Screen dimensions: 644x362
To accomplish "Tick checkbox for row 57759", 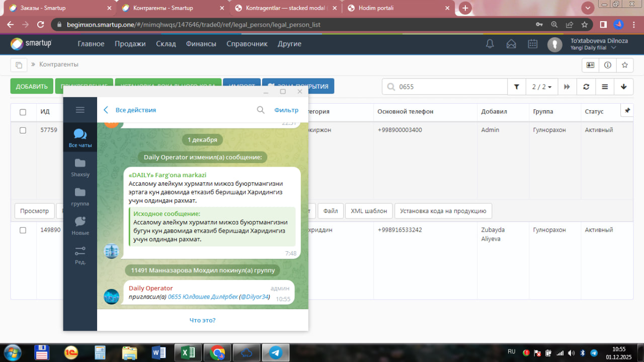I will tap(23, 130).
